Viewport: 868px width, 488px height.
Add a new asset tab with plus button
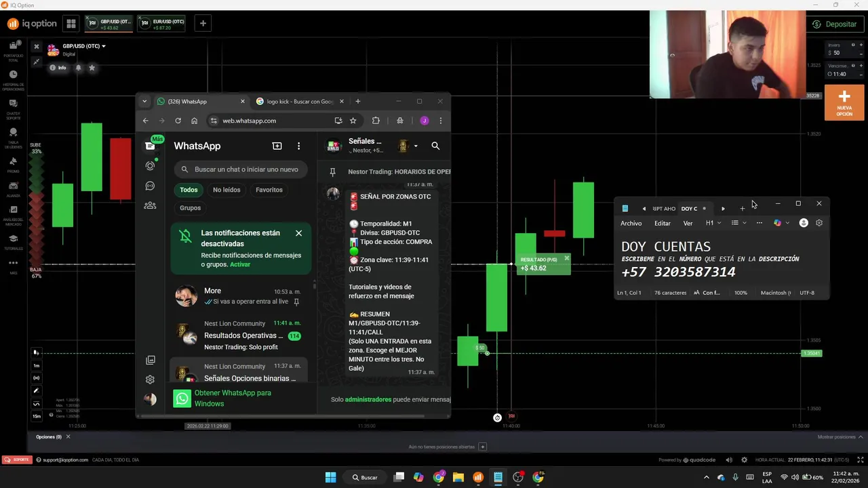click(x=202, y=24)
